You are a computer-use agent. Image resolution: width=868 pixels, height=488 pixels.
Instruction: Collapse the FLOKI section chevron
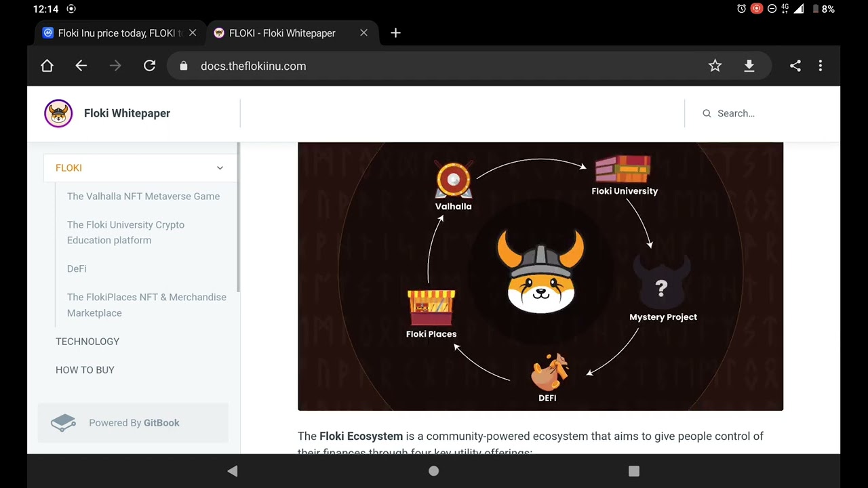pos(220,168)
